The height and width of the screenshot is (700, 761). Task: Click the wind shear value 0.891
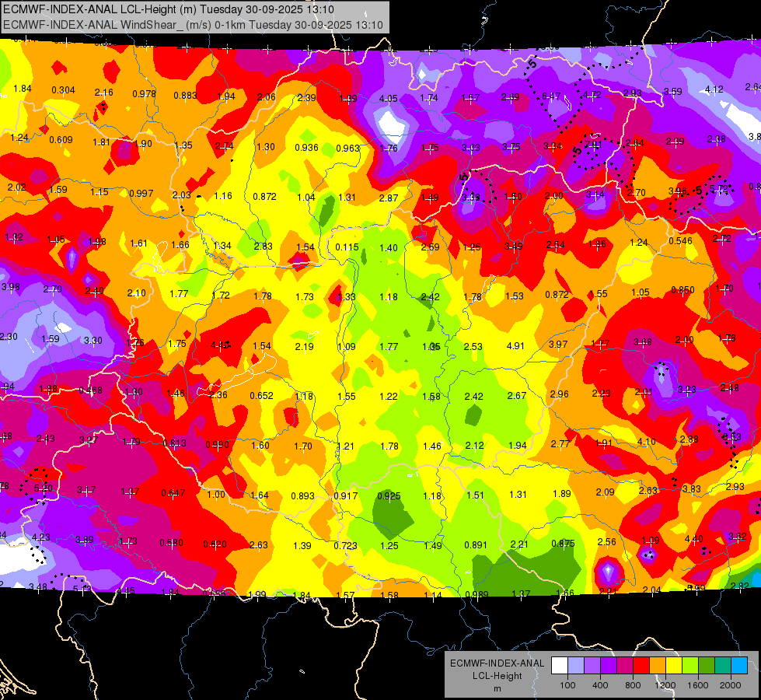click(x=476, y=545)
